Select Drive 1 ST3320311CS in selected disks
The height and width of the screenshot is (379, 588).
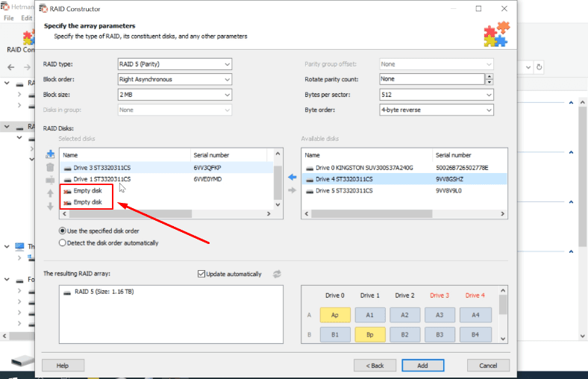pos(167,179)
